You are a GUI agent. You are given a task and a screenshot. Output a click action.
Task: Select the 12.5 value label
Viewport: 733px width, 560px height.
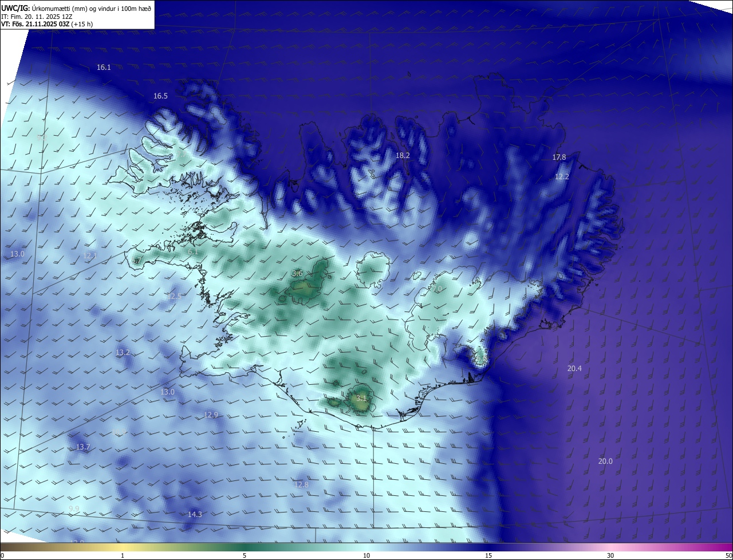click(174, 296)
